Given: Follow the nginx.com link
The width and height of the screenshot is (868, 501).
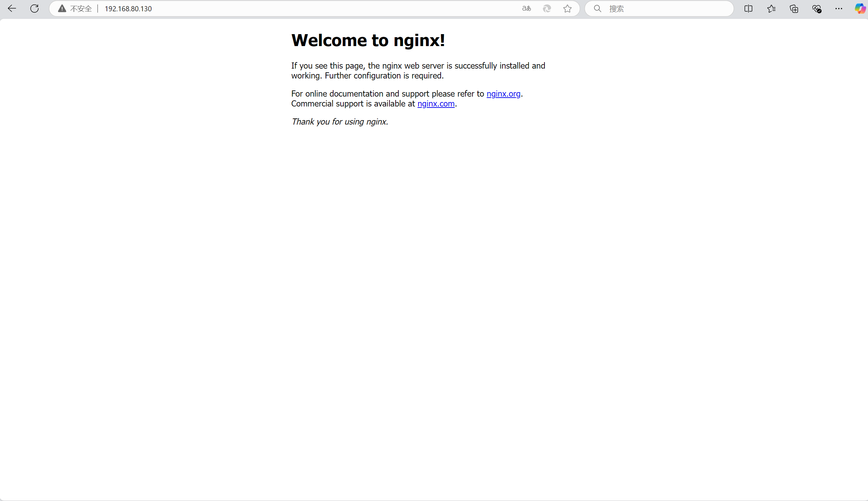Looking at the screenshot, I should (436, 103).
